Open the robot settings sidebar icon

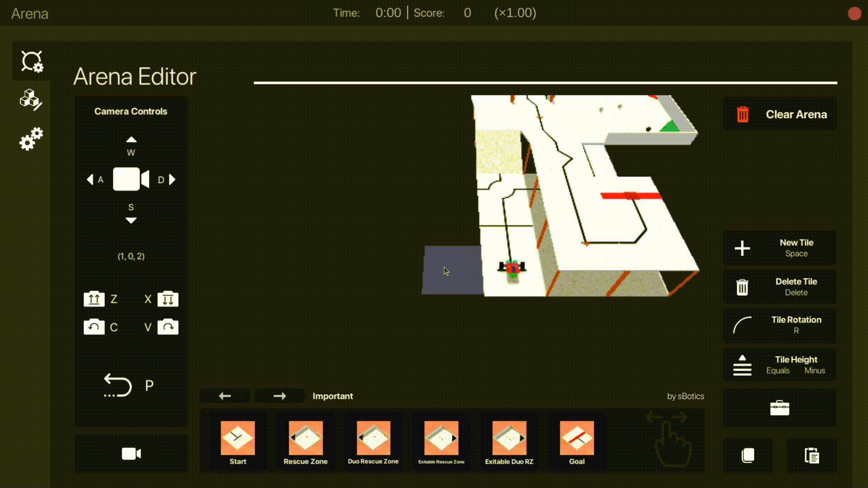tap(32, 61)
